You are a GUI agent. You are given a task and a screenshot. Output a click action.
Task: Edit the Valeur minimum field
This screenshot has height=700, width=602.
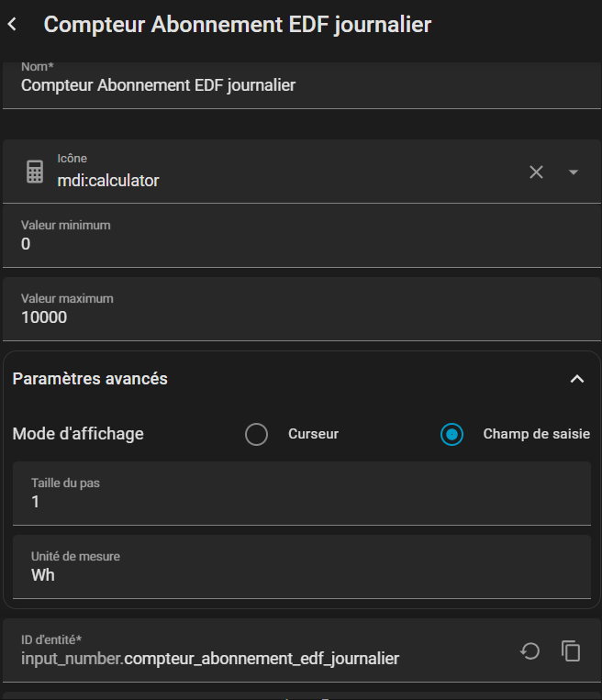click(275, 244)
